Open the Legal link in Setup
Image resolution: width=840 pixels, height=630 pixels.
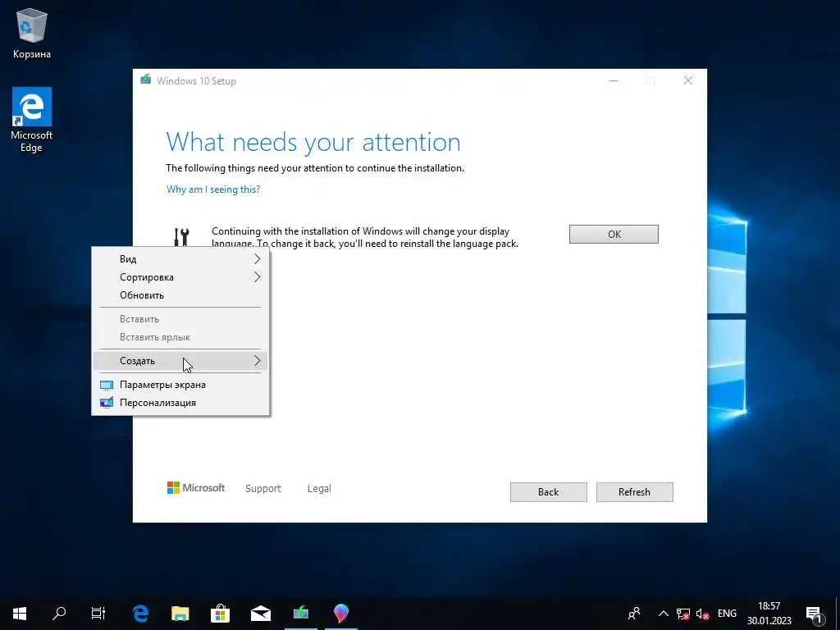pos(319,489)
